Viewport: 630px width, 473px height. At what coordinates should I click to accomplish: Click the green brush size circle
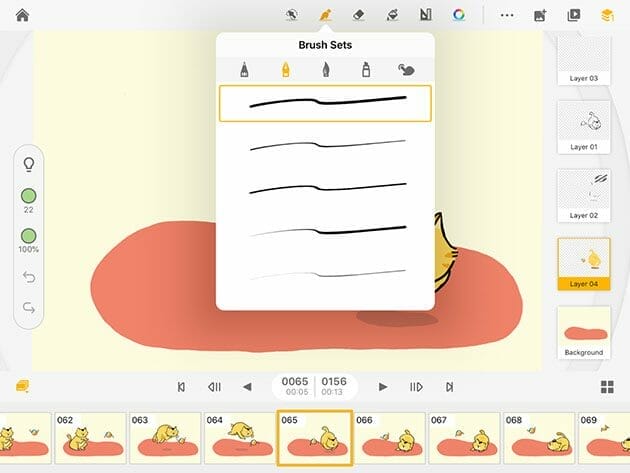28,195
